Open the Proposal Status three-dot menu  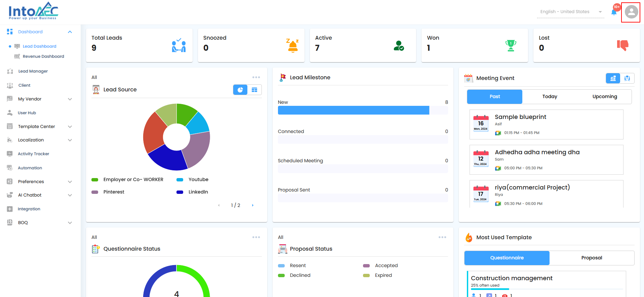pyautogui.click(x=442, y=237)
